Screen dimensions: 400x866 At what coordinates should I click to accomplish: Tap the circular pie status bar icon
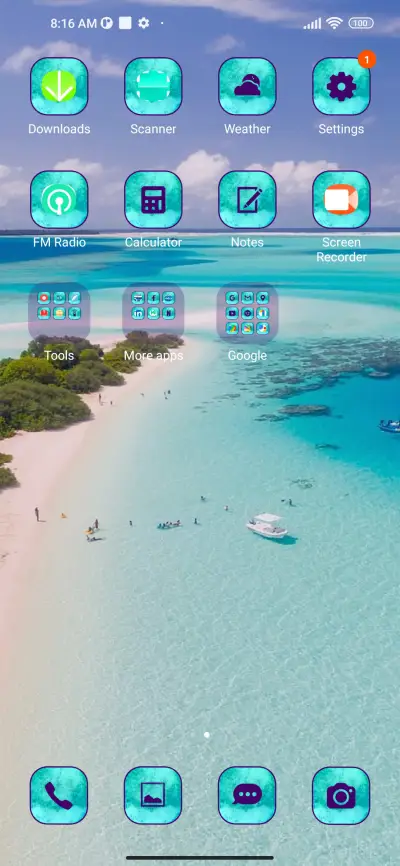coord(107,23)
